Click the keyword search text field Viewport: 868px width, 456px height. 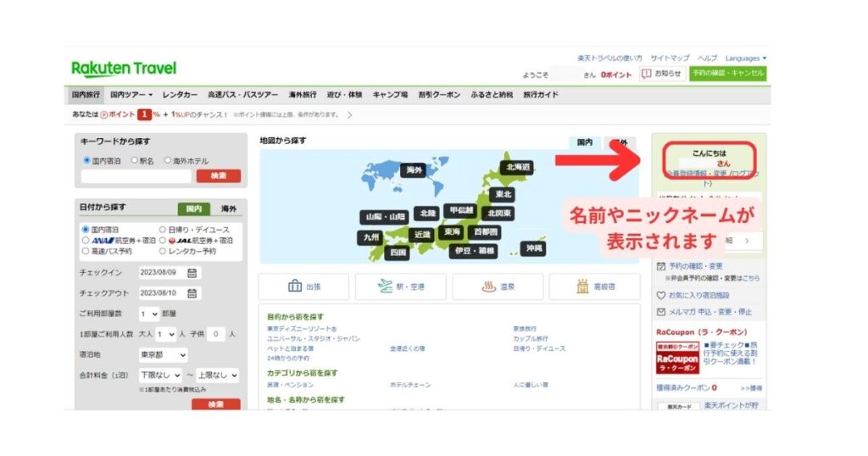tap(136, 176)
